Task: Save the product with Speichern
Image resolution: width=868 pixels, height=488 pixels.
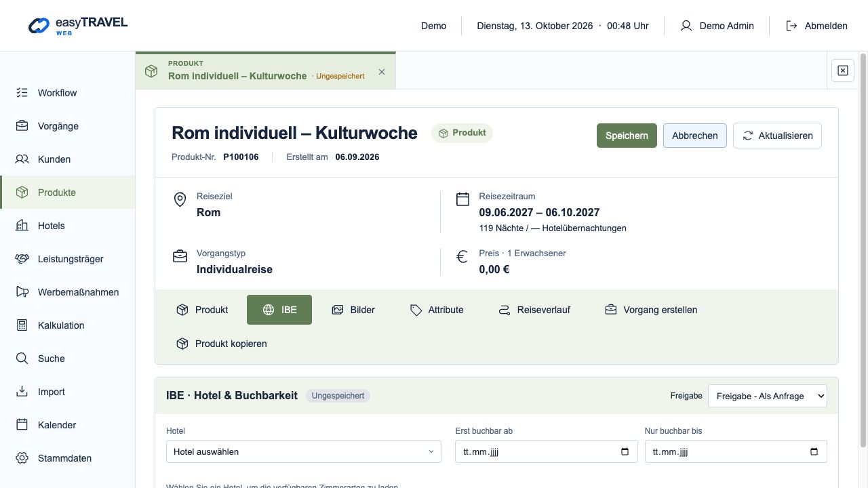Action: point(627,136)
